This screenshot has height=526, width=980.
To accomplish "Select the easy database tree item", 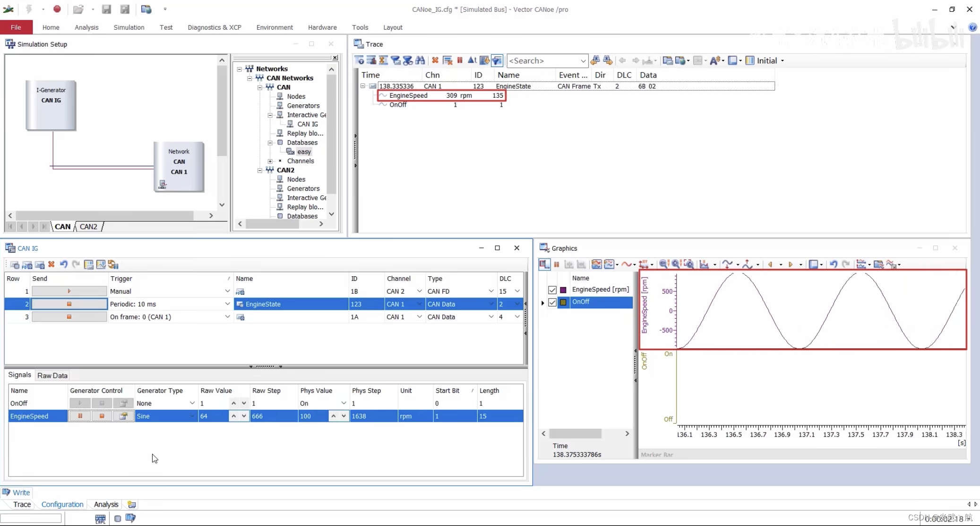I will point(304,152).
